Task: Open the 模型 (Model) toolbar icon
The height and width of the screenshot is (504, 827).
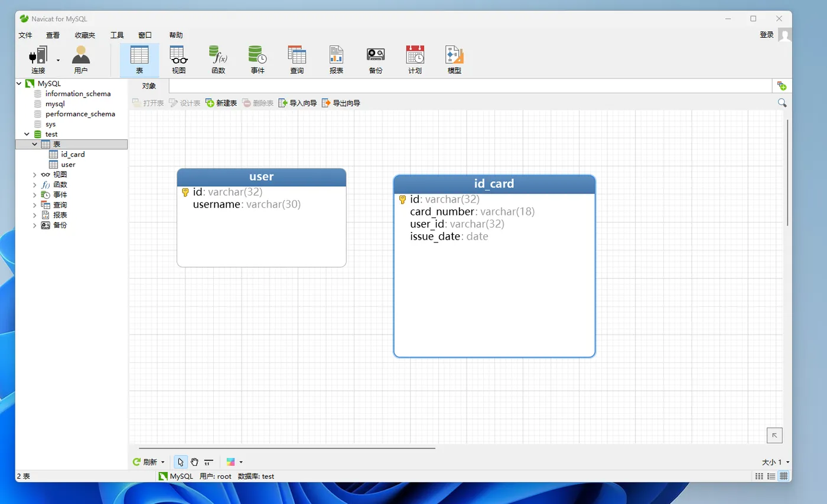Action: click(x=454, y=60)
